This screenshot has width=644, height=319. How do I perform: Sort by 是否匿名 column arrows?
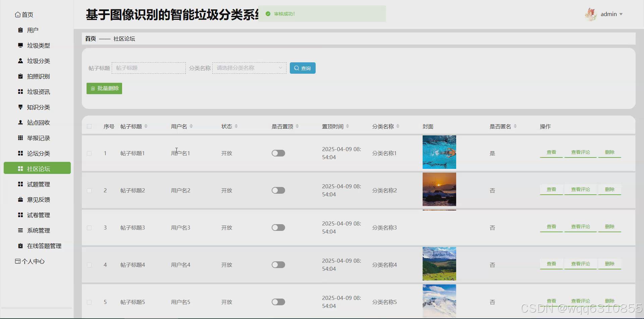pos(515,126)
